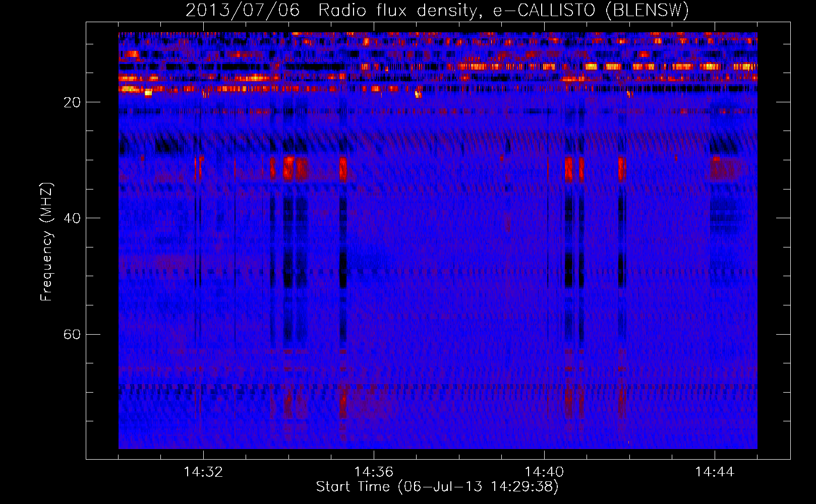Image resolution: width=816 pixels, height=504 pixels.
Task: Click the 14:36 time tick label
Action: pyautogui.click(x=374, y=472)
